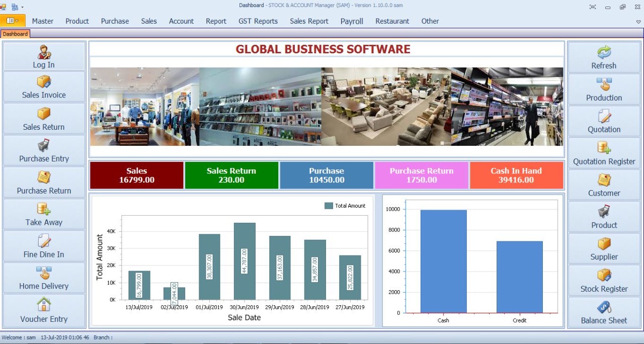The width and height of the screenshot is (644, 344).
Task: Click the Log In user icon
Action: (x=44, y=52)
